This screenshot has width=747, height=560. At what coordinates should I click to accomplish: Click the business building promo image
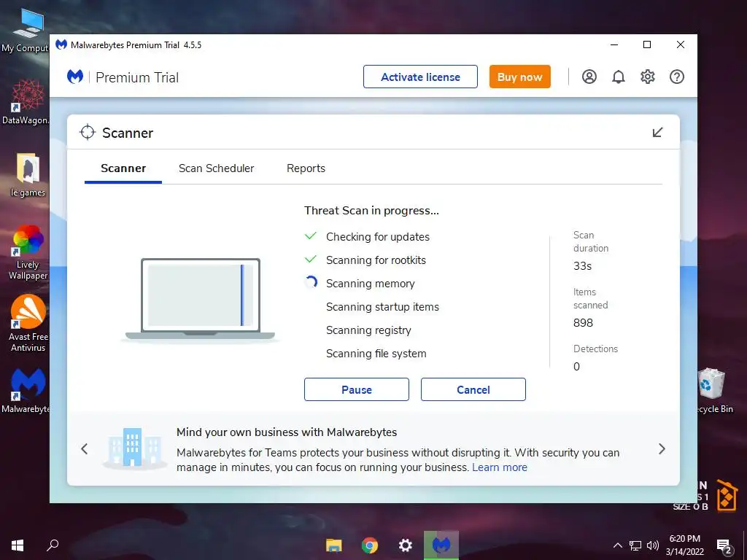pos(134,447)
